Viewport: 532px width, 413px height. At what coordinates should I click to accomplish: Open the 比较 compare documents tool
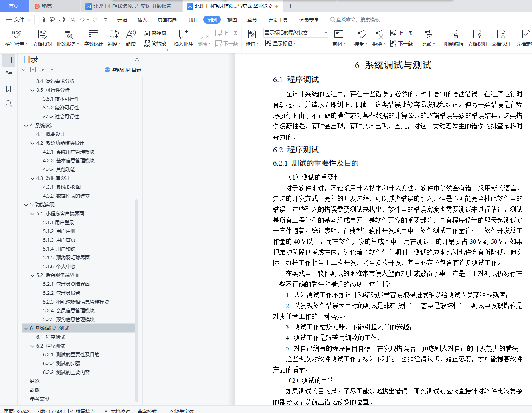(428, 38)
